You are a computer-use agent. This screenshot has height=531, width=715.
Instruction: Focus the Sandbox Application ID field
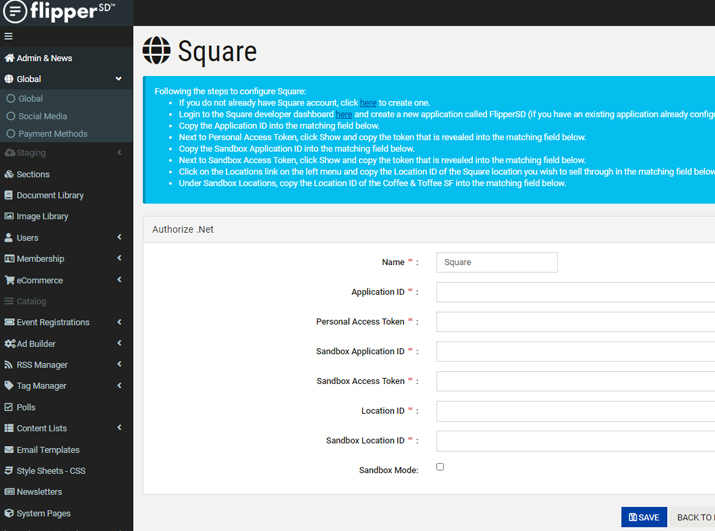point(575,351)
